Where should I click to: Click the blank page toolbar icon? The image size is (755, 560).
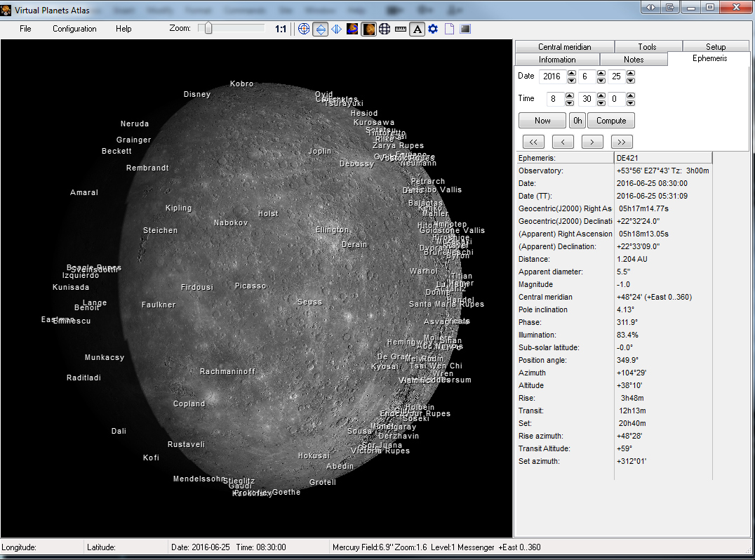449,29
